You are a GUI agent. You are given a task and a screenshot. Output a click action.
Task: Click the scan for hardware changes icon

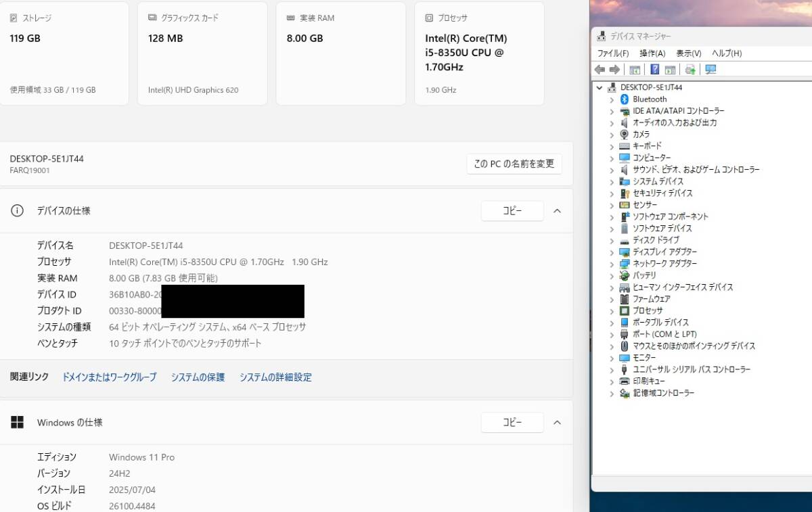(710, 70)
